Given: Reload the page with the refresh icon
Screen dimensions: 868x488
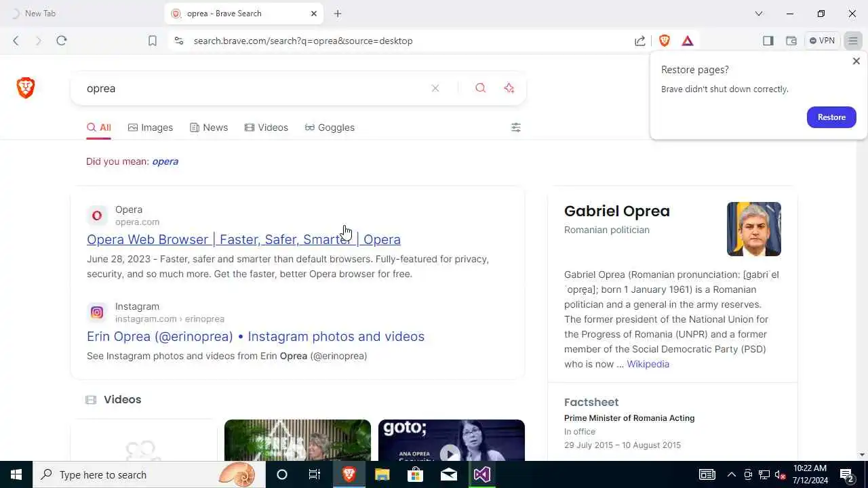Looking at the screenshot, I should (62, 41).
